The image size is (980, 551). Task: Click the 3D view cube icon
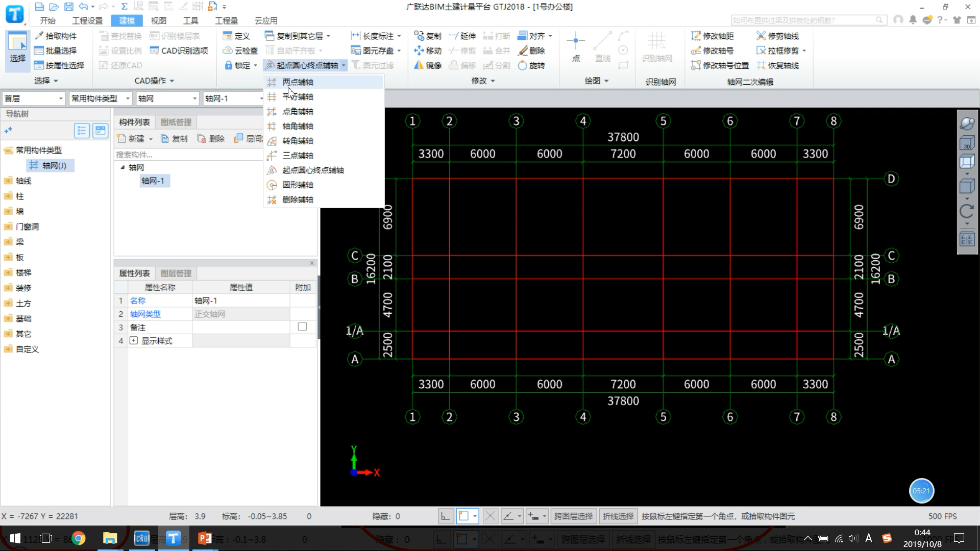point(967,143)
